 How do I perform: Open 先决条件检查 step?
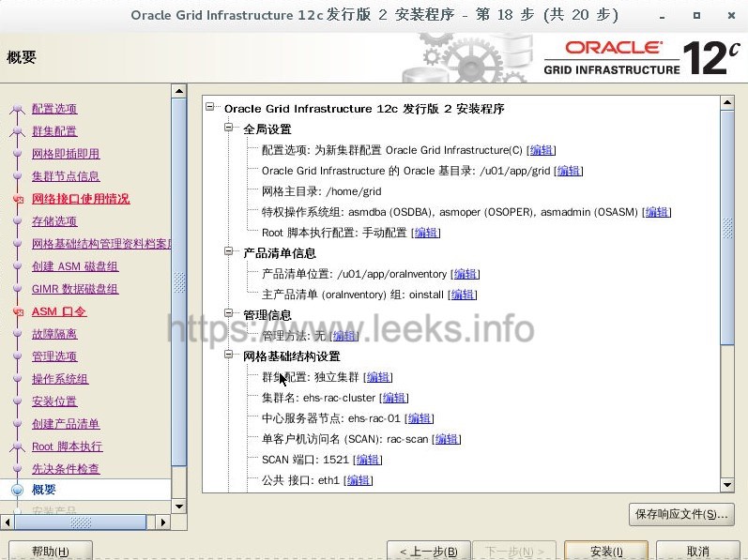66,468
